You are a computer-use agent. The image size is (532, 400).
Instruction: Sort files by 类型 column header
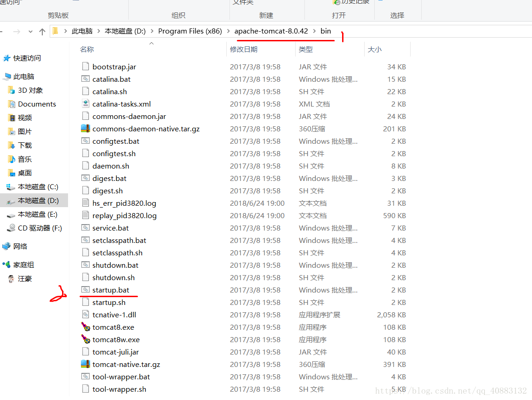306,50
